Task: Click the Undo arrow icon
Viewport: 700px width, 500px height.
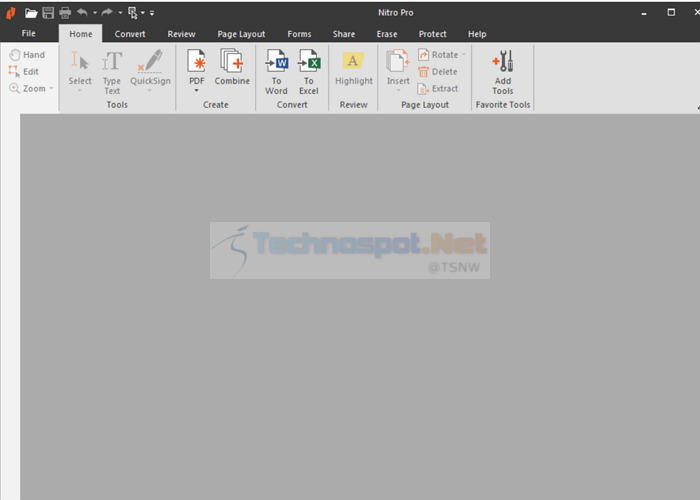Action: point(82,12)
